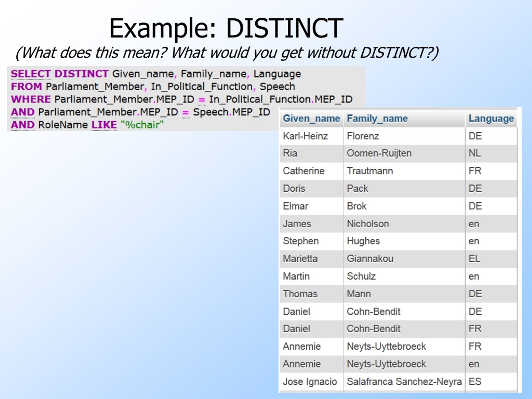Click the Pack family name cell
This screenshot has width=532, height=399.
[404, 188]
